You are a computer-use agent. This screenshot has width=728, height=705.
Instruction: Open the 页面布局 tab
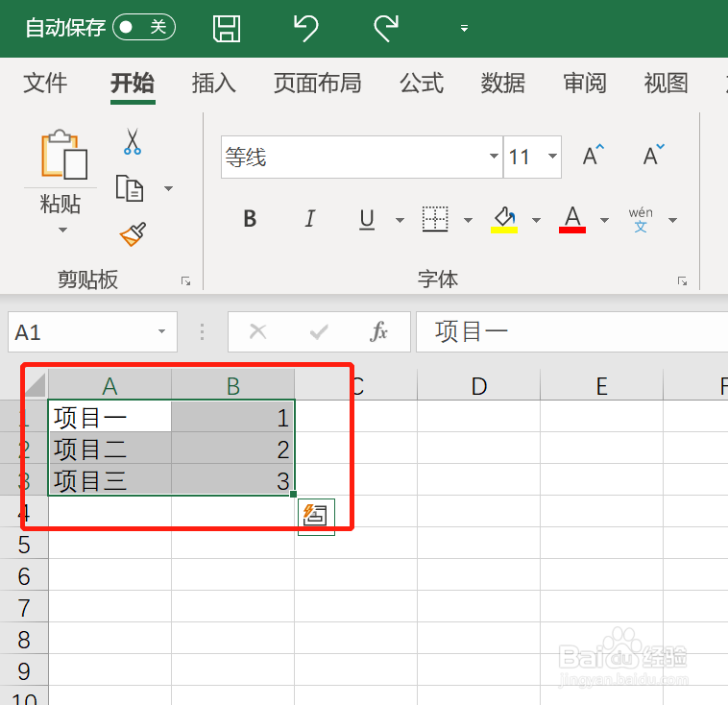(318, 84)
